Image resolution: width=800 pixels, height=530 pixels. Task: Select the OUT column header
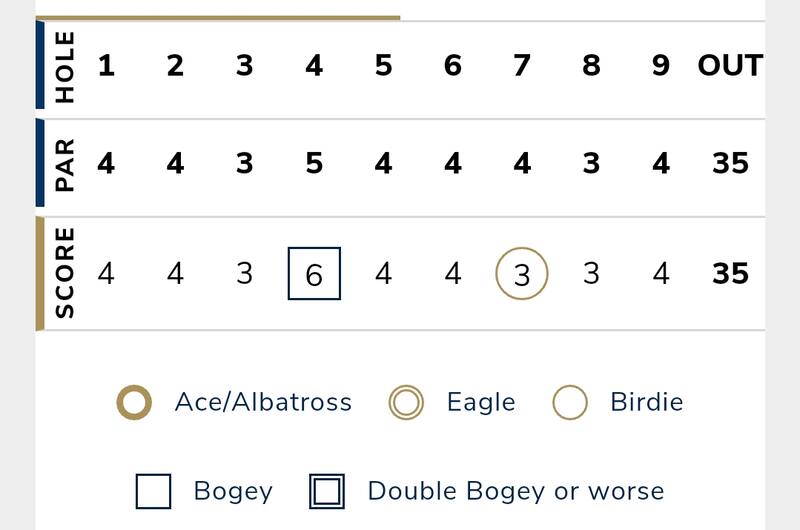[730, 66]
